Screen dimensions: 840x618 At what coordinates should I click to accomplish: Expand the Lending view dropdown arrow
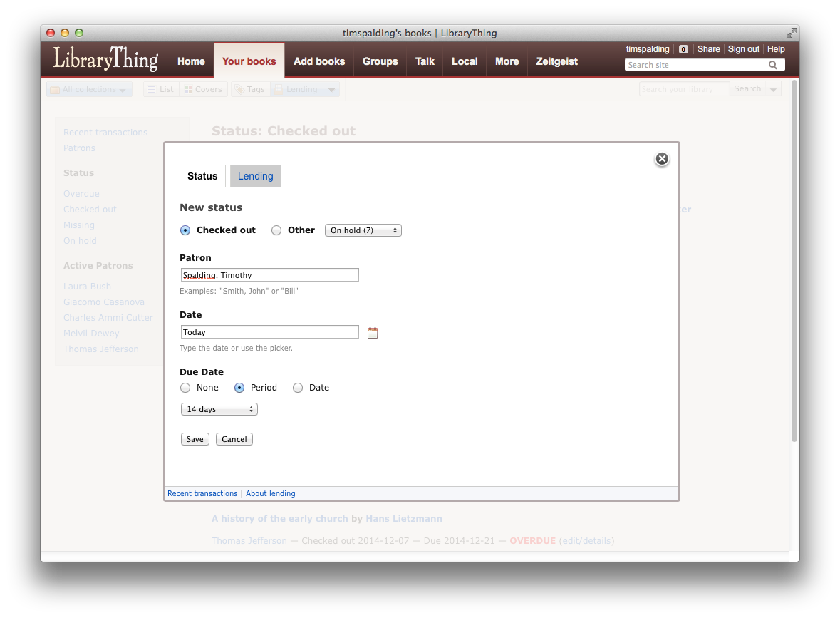point(331,90)
